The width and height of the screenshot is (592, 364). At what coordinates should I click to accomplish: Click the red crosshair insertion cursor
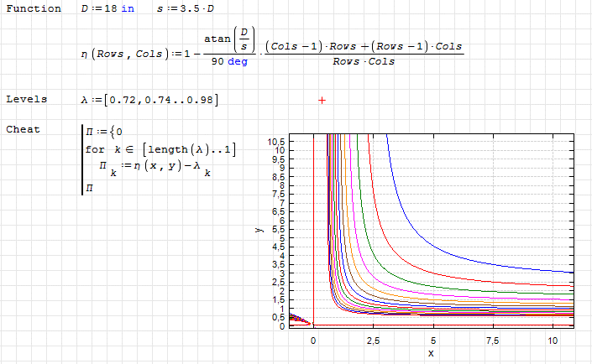click(x=322, y=100)
